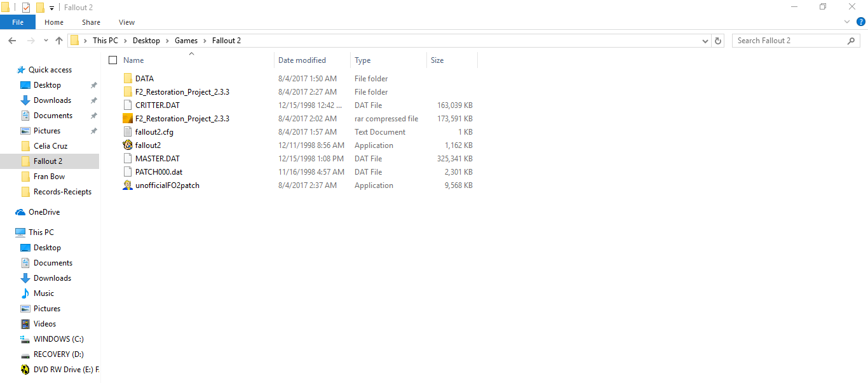Select the F2_Restoration_Project rar archive icon
Screen dimensions: 868x383
[128, 119]
